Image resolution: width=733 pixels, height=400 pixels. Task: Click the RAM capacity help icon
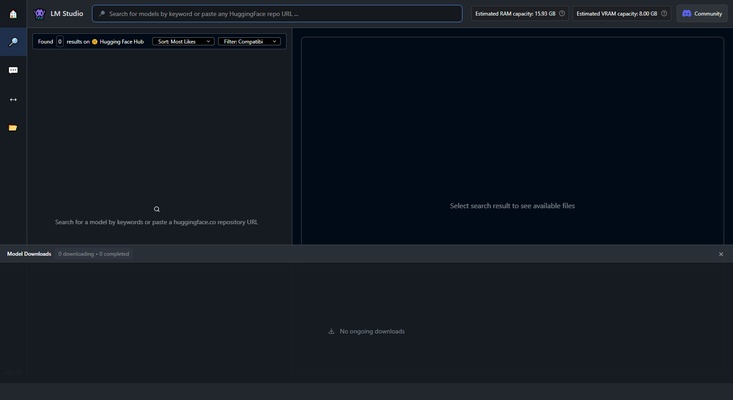pos(562,14)
